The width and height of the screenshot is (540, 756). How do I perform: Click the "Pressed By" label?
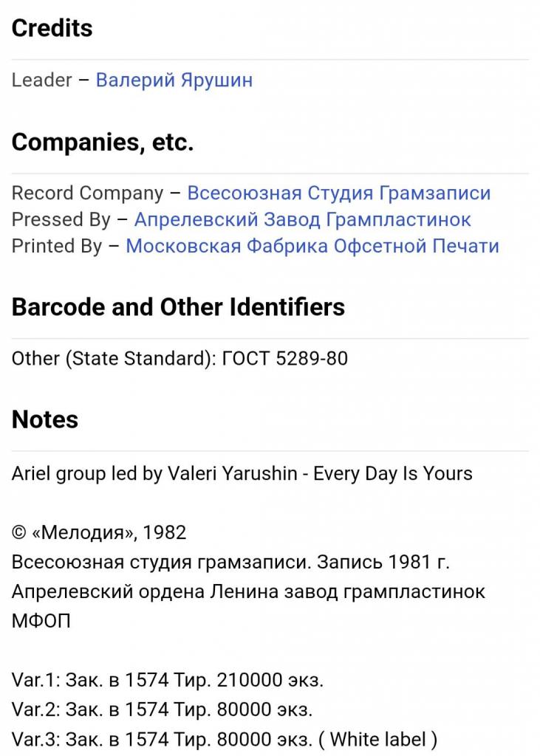click(61, 219)
